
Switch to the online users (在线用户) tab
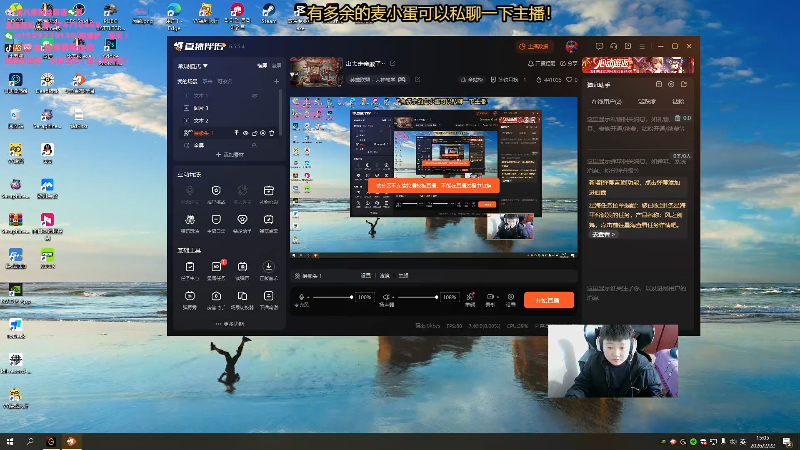(606, 102)
